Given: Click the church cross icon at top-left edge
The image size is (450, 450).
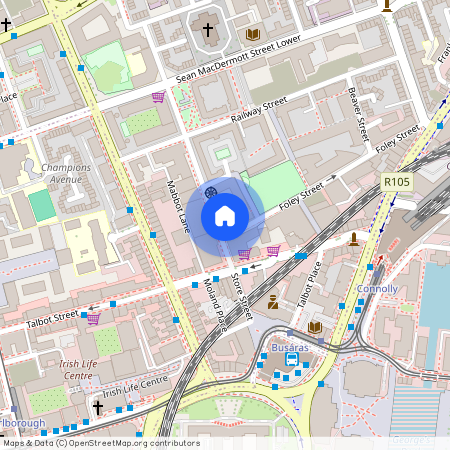Looking at the screenshot, I should 6,25.
